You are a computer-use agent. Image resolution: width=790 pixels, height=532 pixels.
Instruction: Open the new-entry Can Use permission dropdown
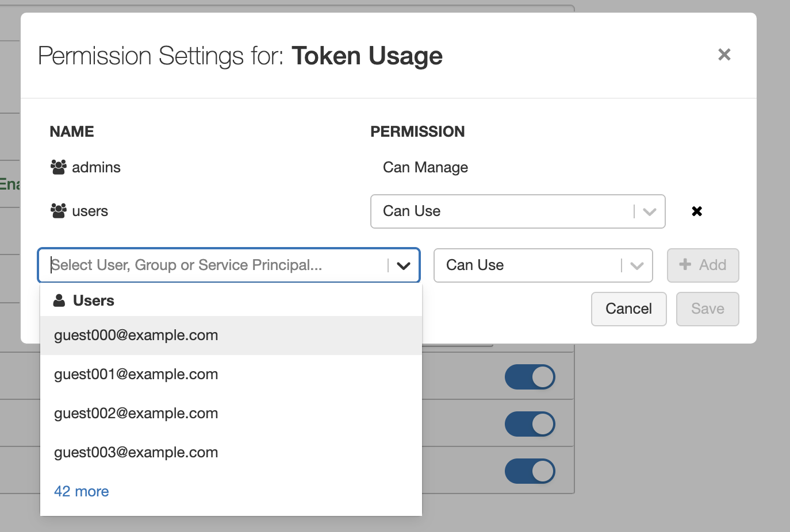(543, 265)
